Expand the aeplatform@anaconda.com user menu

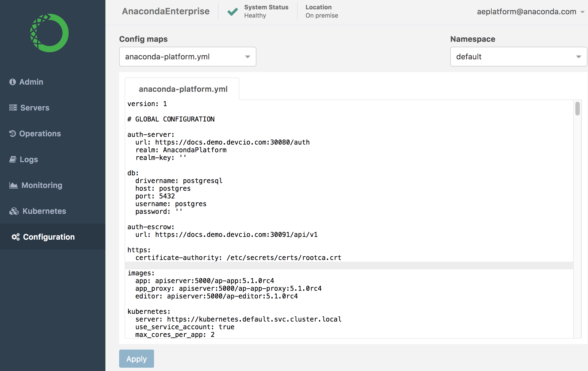tap(530, 12)
